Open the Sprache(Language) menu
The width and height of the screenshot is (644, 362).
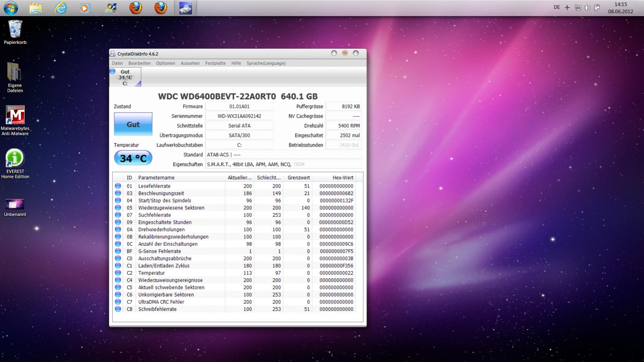point(266,63)
